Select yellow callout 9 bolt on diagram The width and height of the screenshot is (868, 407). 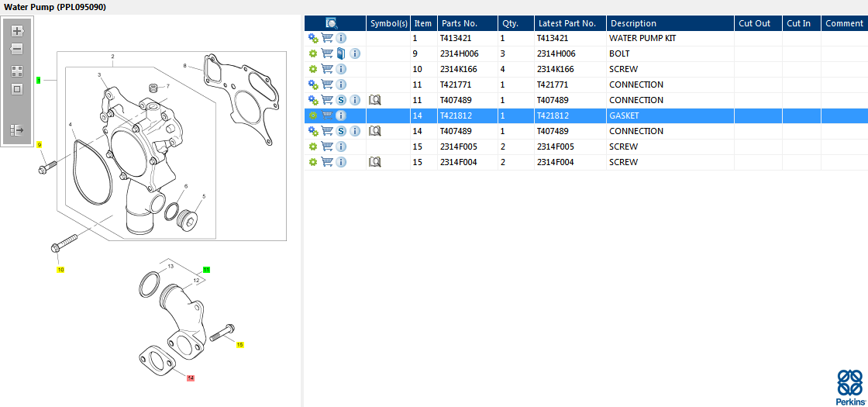[x=40, y=144]
